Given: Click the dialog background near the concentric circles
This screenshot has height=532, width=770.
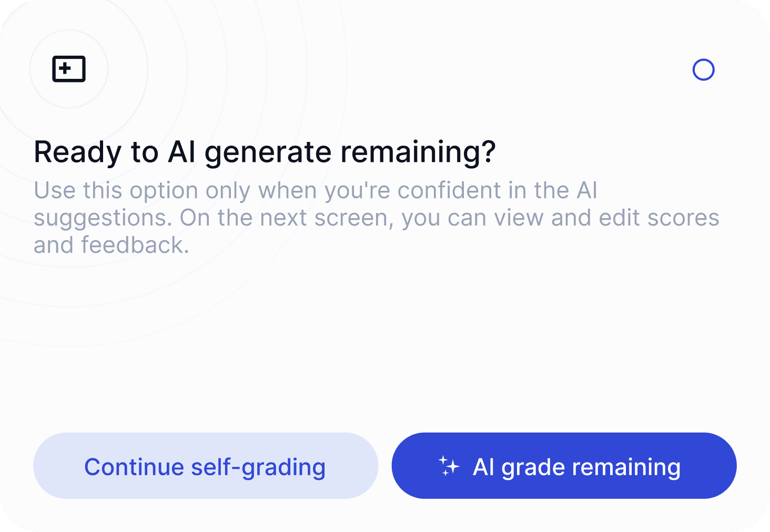Looking at the screenshot, I should pyautogui.click(x=158, y=315).
